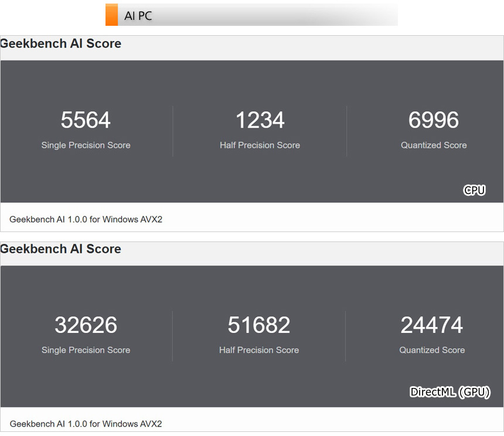Click the AI PC section title
504x436 pixels.
138,16
